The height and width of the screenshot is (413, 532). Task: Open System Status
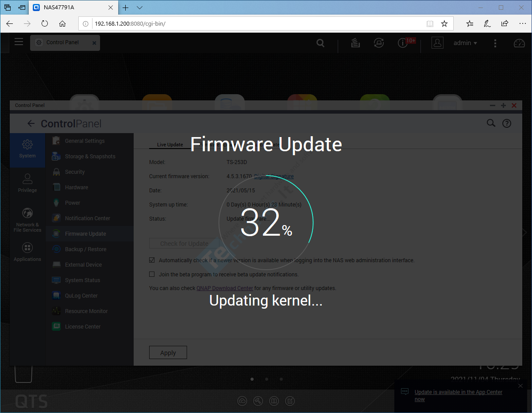pyautogui.click(x=89, y=280)
